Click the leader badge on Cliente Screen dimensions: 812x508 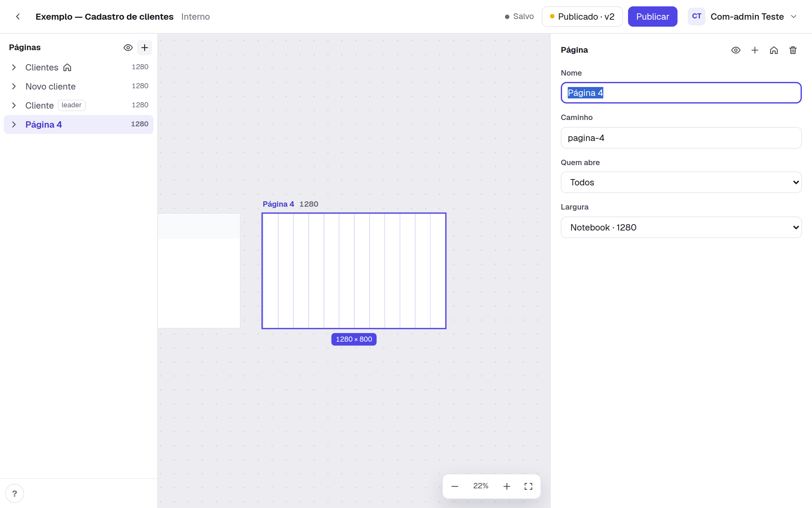71,105
